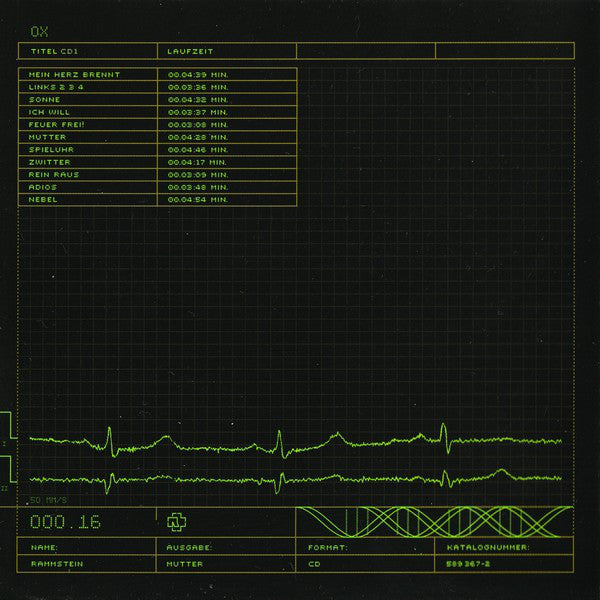Select the "ADIOS" track title
The image size is (600, 600).
coord(43,187)
